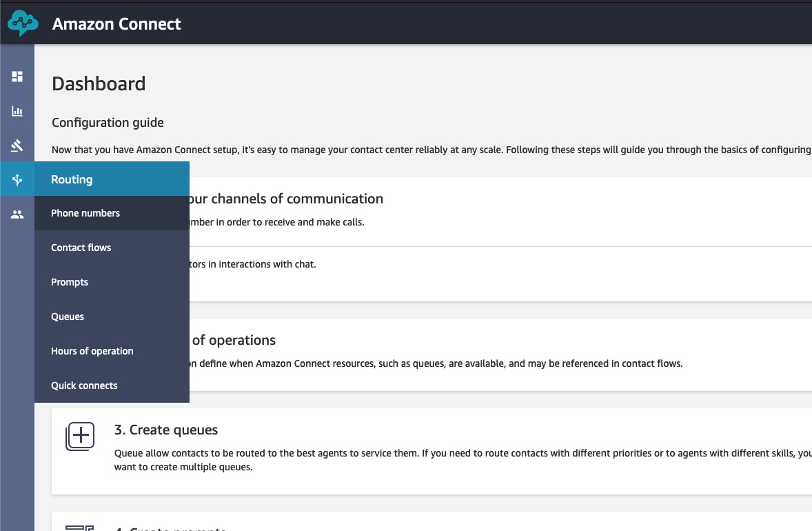
Task: Select the gavel icon in the sidebar
Action: point(17,146)
